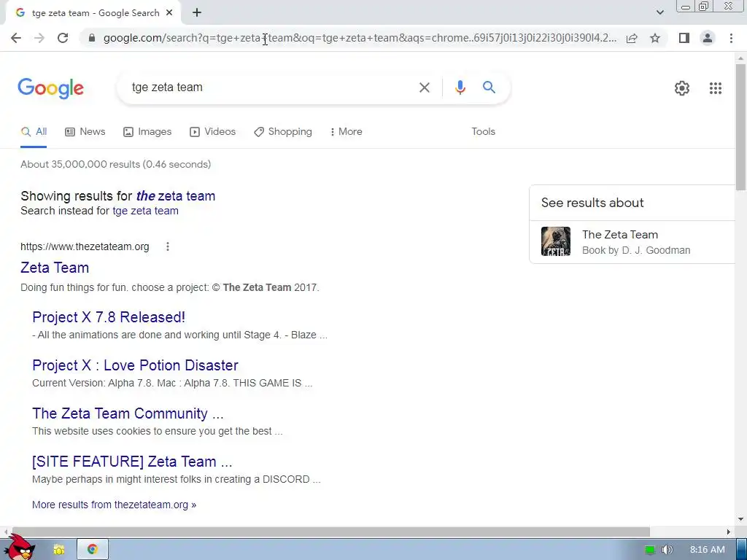Share this page icon in address bar

tap(632, 38)
